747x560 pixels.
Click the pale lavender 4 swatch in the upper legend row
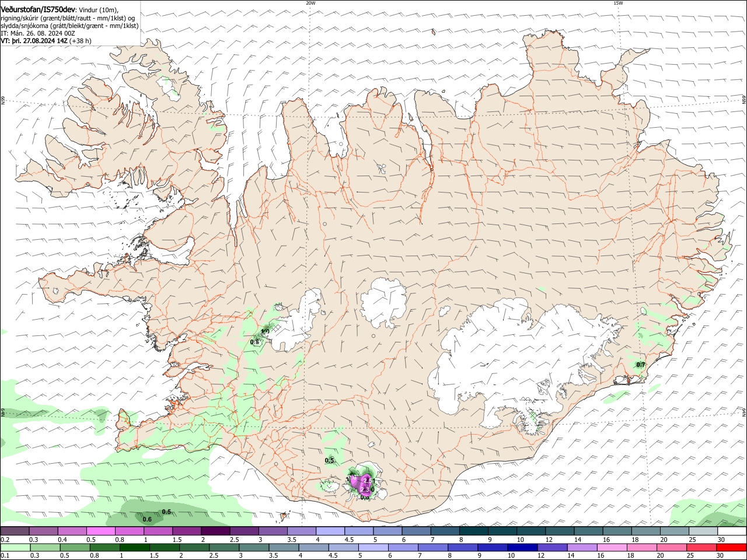click(330, 531)
